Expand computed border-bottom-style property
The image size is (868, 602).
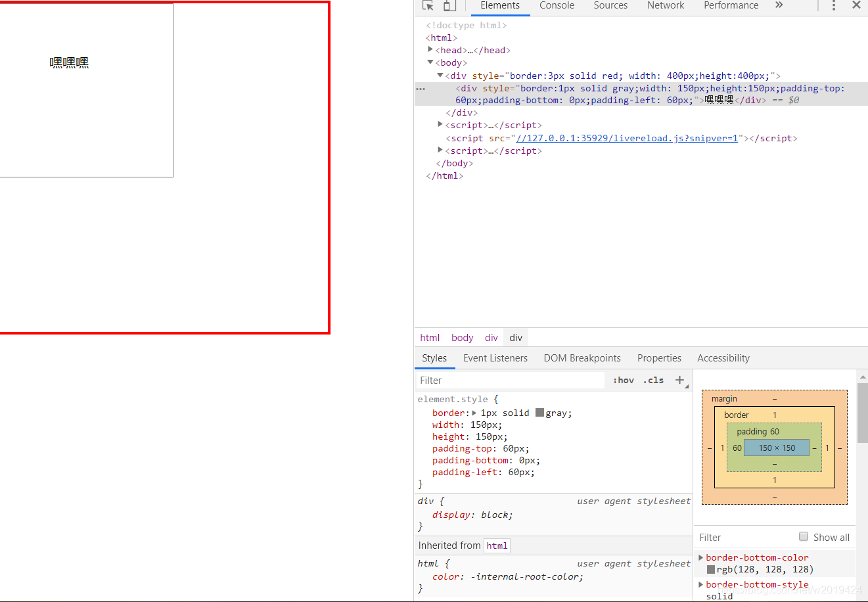pos(700,584)
